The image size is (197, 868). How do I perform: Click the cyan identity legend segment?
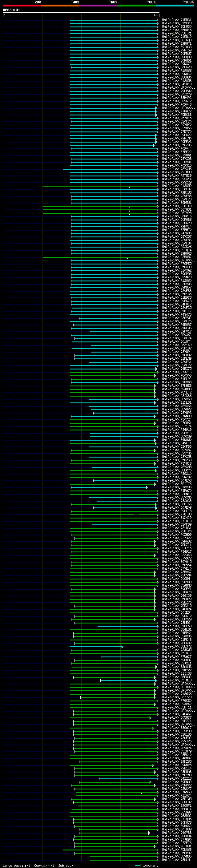pos(175,6)
